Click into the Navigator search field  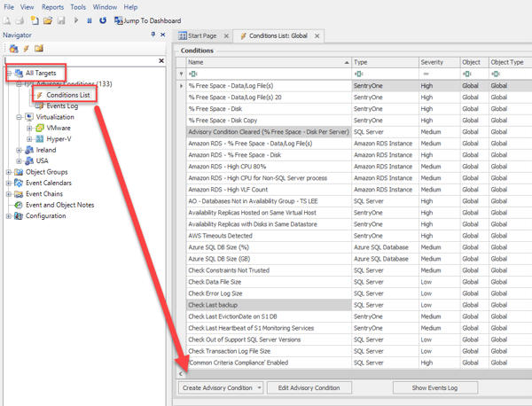click(x=81, y=60)
